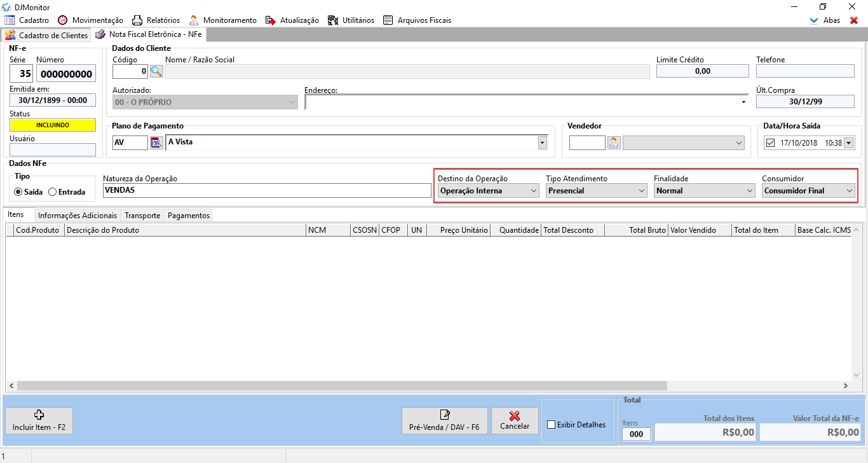Open the Informações Adicionais tab

[x=78, y=216]
